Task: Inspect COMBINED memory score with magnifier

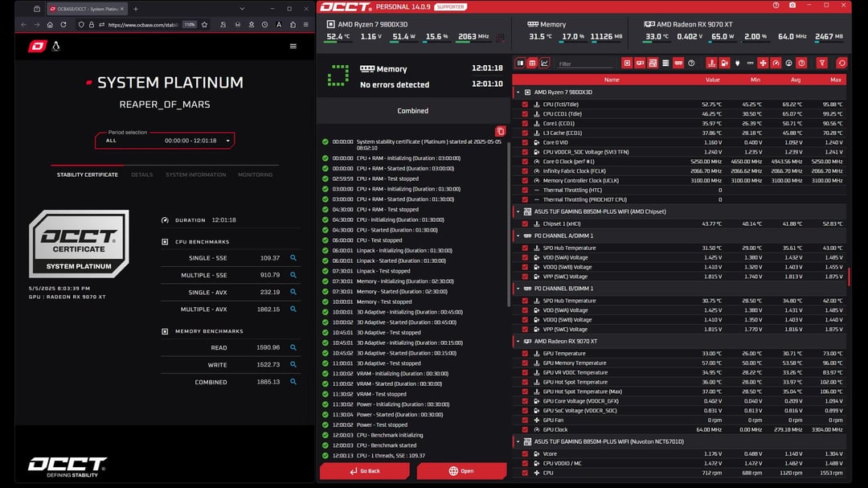Action: click(293, 382)
